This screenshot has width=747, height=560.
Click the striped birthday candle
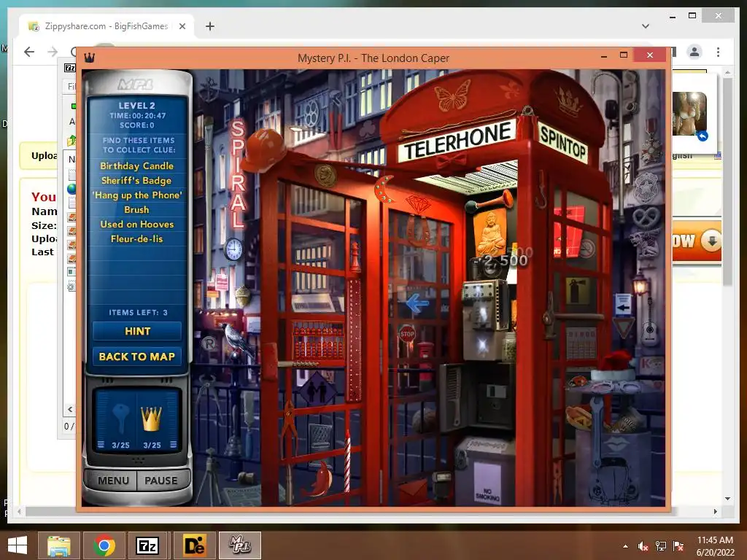pyautogui.click(x=347, y=461)
